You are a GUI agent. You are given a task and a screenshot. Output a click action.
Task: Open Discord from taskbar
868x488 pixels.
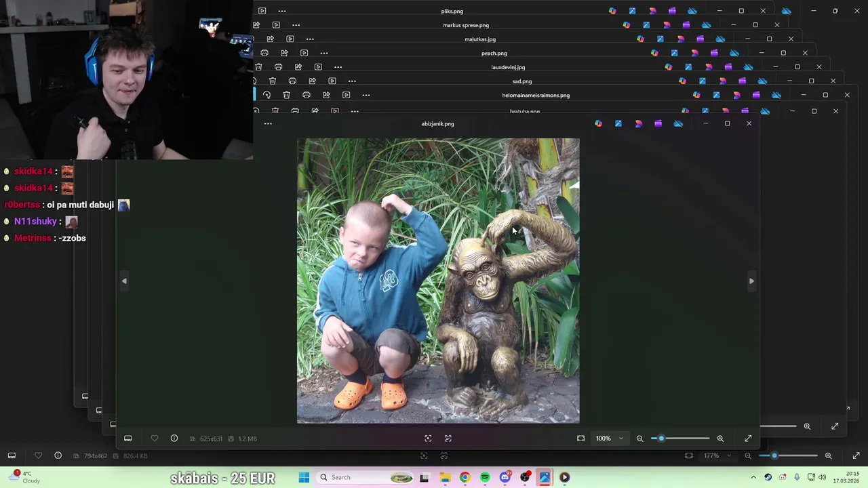[x=505, y=477]
